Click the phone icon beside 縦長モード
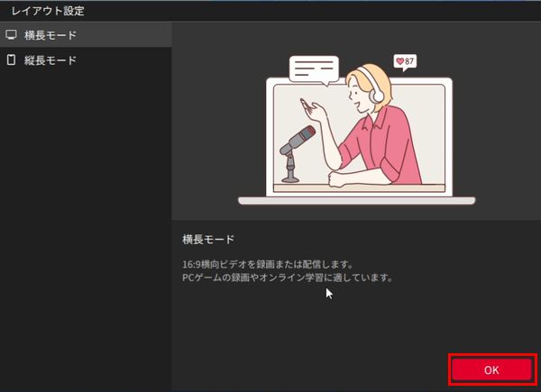541x392 pixels. (11, 60)
